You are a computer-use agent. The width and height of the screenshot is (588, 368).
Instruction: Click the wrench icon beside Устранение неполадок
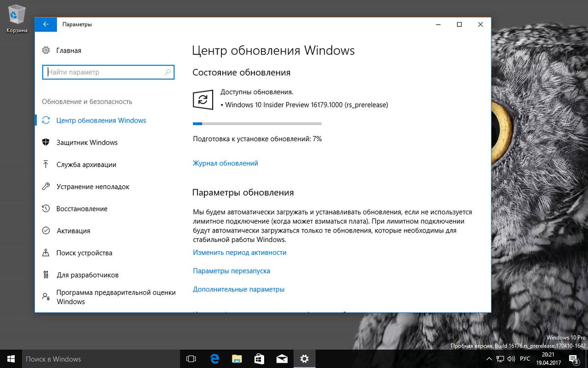(46, 186)
